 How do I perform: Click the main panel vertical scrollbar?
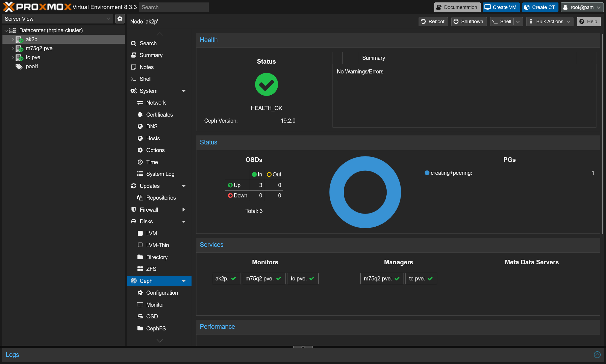point(603,134)
